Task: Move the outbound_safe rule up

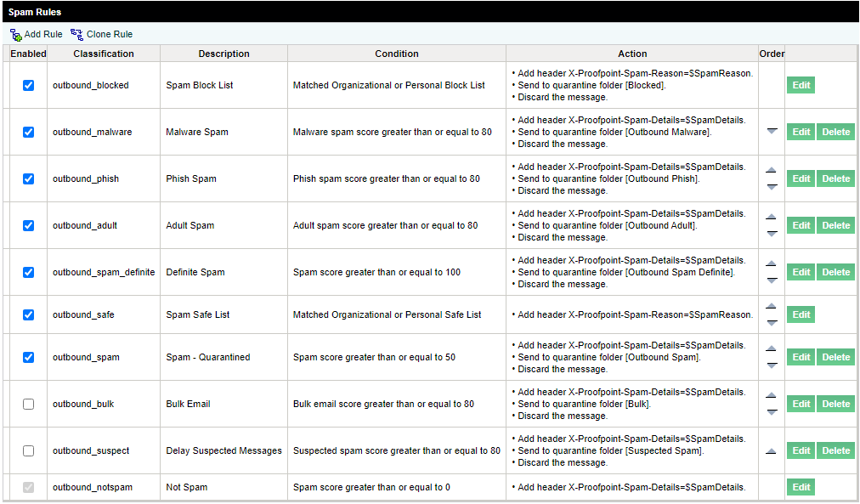Action: 772,306
